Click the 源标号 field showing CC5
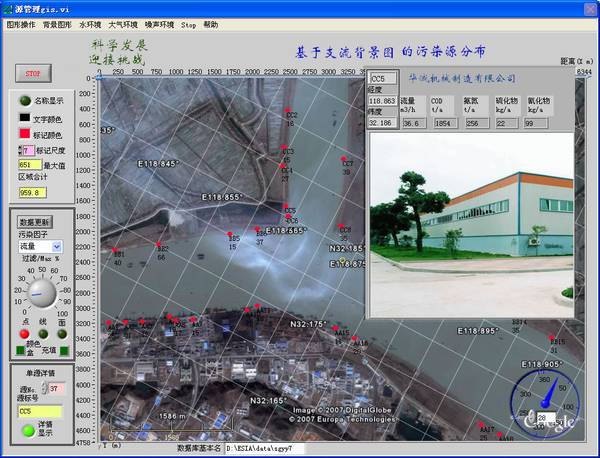 click(x=40, y=411)
